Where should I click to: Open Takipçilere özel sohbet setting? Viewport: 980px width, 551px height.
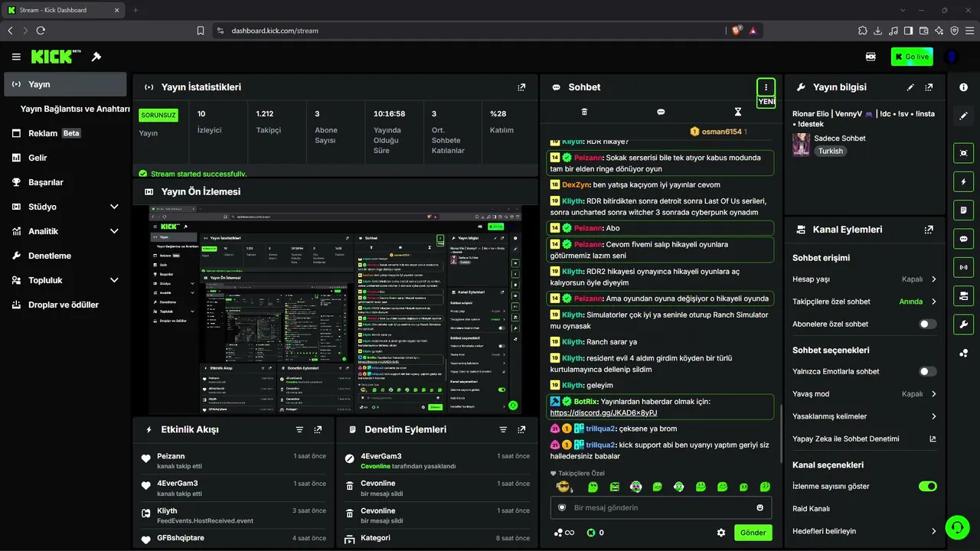click(864, 302)
